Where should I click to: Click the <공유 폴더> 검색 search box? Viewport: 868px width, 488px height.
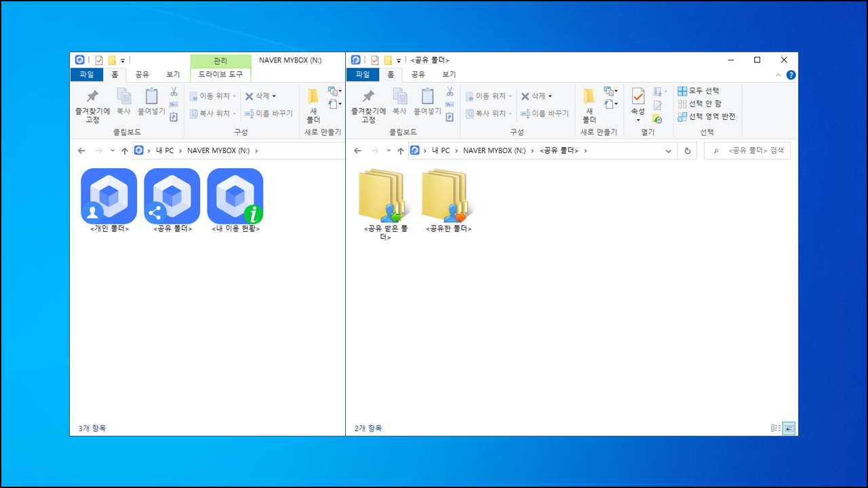coord(747,150)
